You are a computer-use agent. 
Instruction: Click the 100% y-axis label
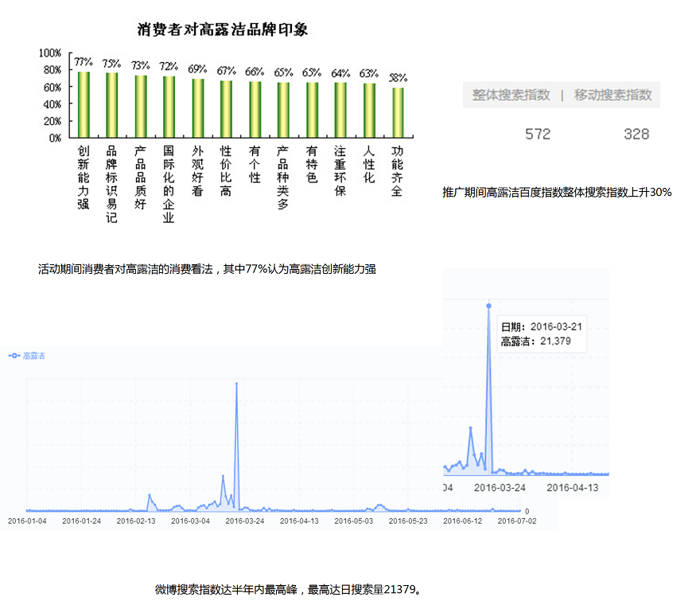49,53
